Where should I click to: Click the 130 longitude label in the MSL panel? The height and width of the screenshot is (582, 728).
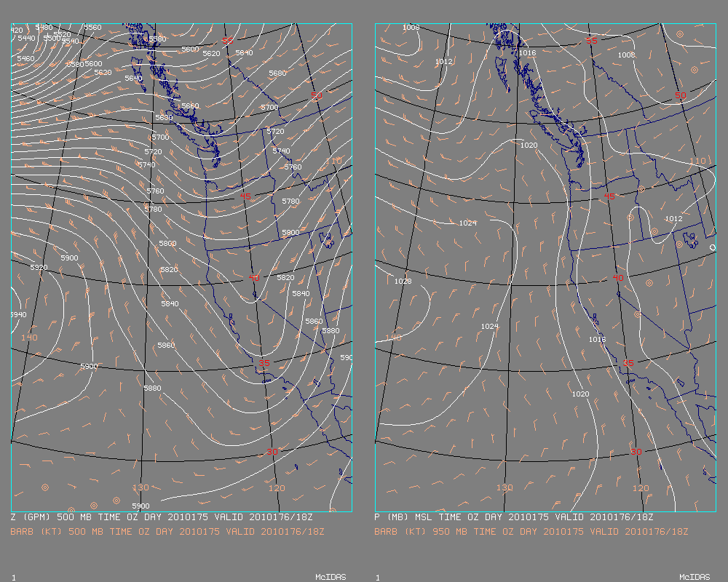(x=505, y=487)
